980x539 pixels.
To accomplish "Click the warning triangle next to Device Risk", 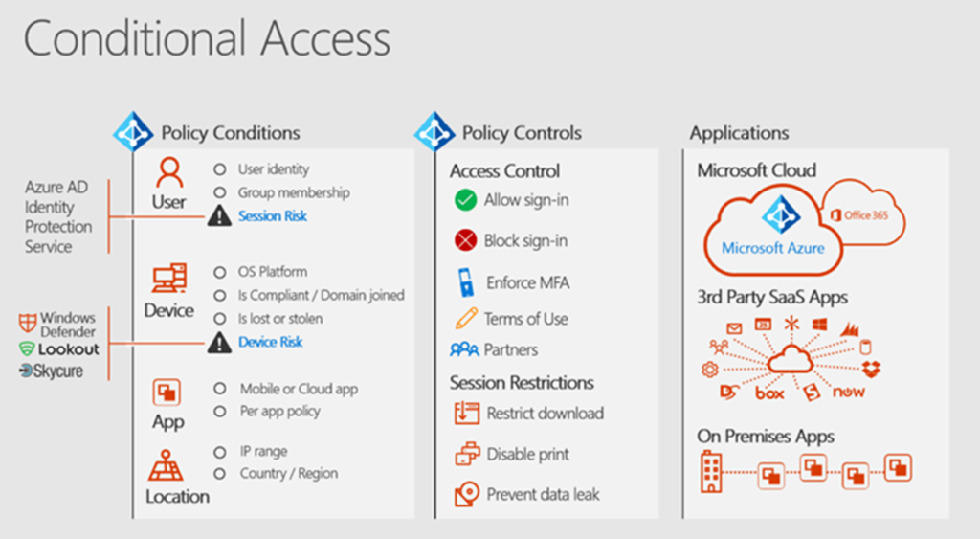I will pos(219,343).
